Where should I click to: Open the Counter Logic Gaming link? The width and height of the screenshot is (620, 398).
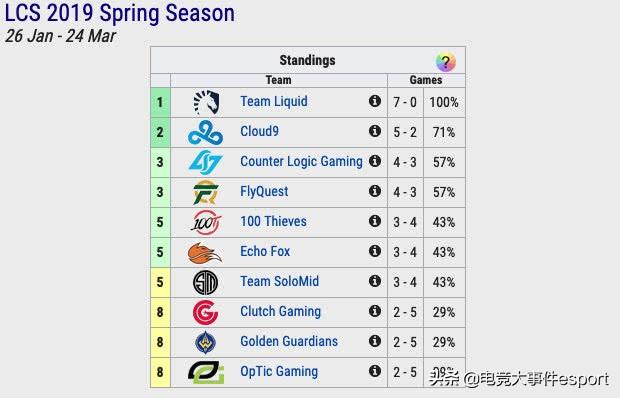coord(301,161)
